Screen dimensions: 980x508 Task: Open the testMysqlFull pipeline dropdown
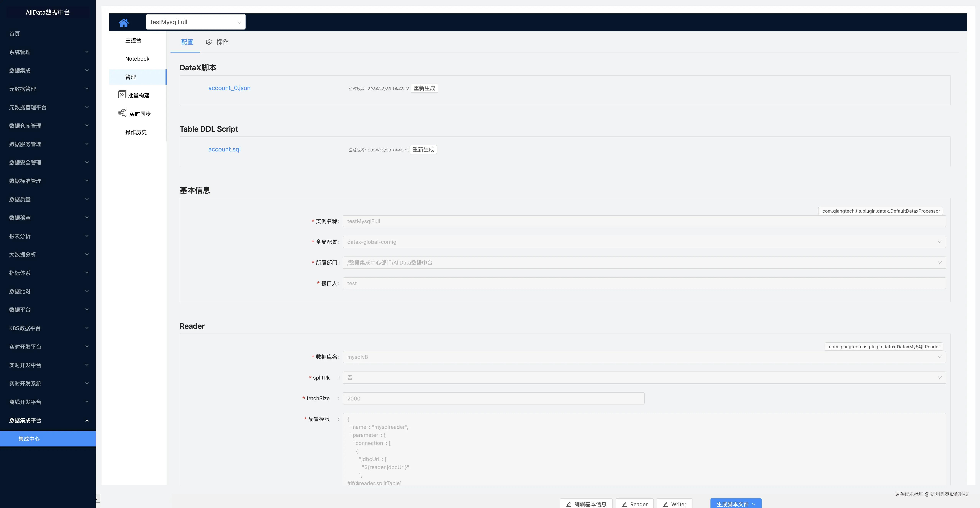click(x=196, y=22)
